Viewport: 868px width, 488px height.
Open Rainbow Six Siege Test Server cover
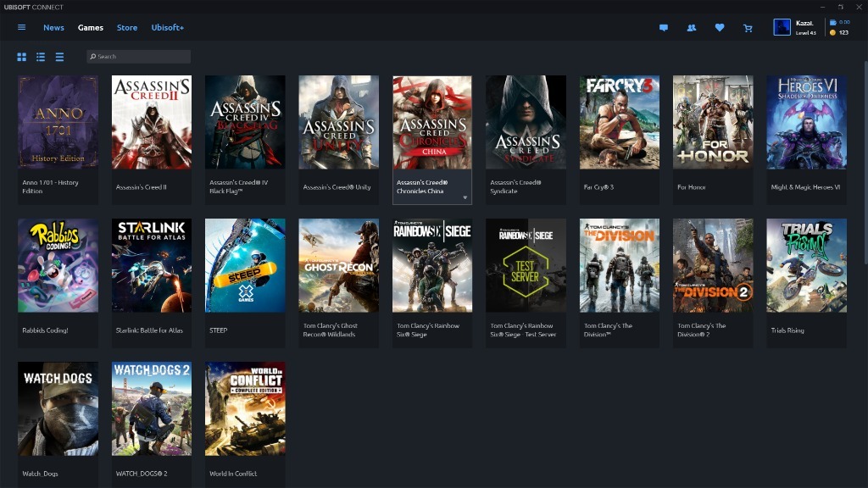point(526,265)
